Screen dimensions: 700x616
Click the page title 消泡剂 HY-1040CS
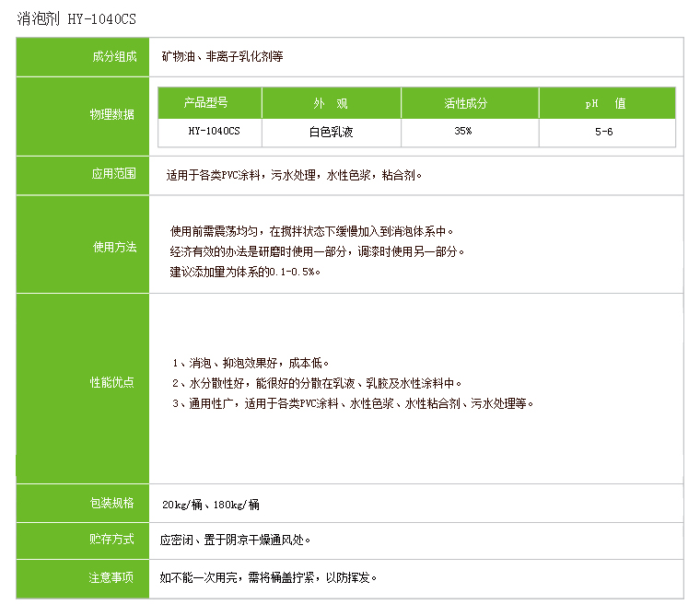[x=80, y=18]
